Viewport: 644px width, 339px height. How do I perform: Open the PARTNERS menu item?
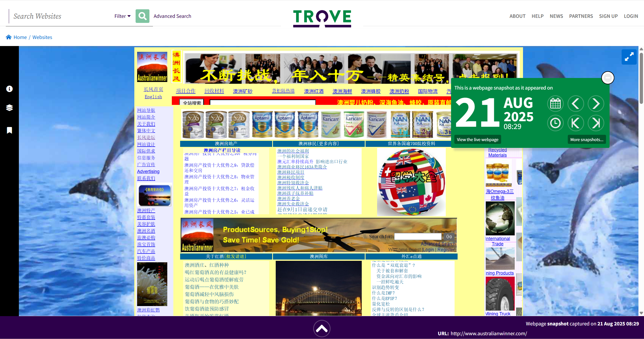[x=581, y=16]
